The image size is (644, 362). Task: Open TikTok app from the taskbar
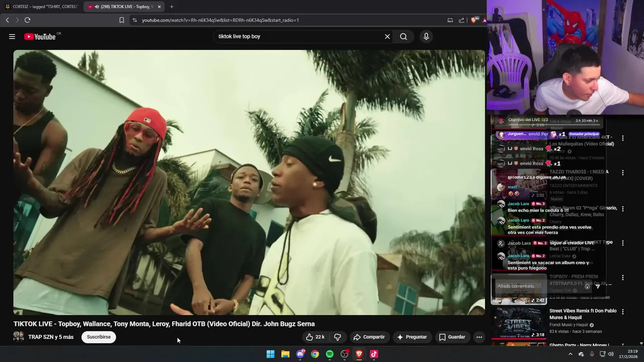pos(374,354)
